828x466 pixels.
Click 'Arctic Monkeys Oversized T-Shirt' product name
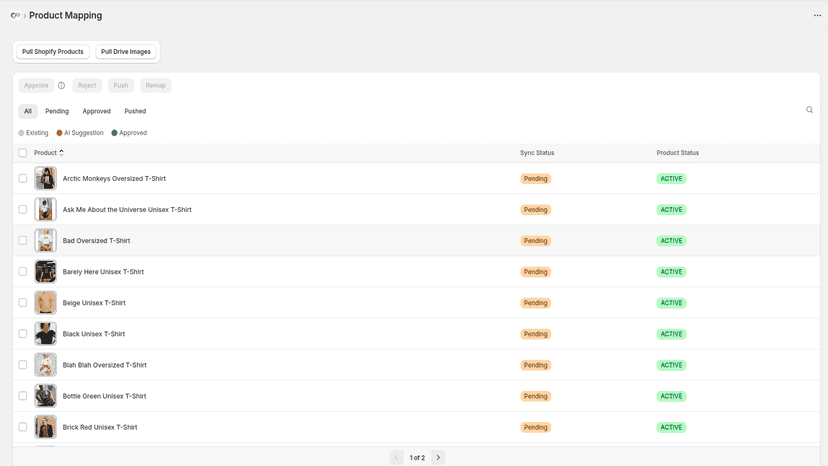[114, 179]
